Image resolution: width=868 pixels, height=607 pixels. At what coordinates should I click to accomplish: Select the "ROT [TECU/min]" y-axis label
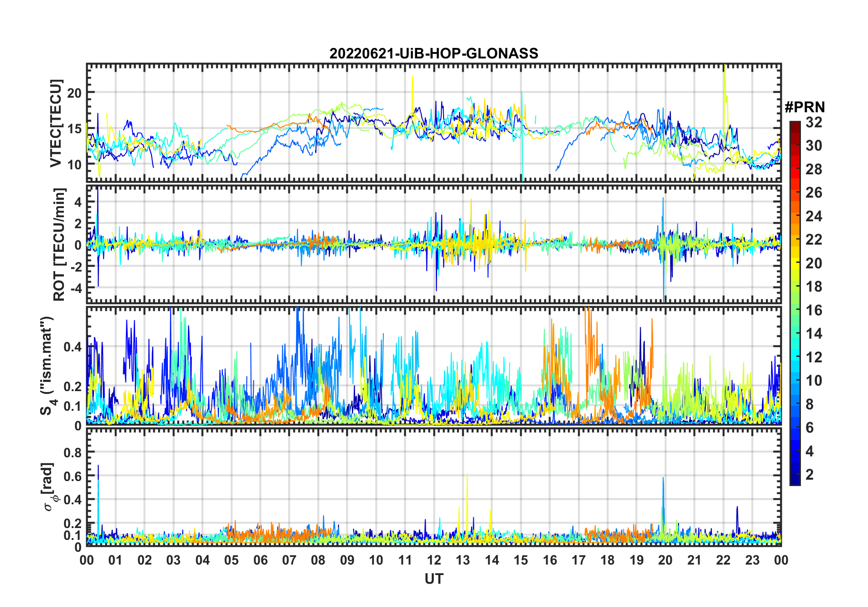coord(59,244)
